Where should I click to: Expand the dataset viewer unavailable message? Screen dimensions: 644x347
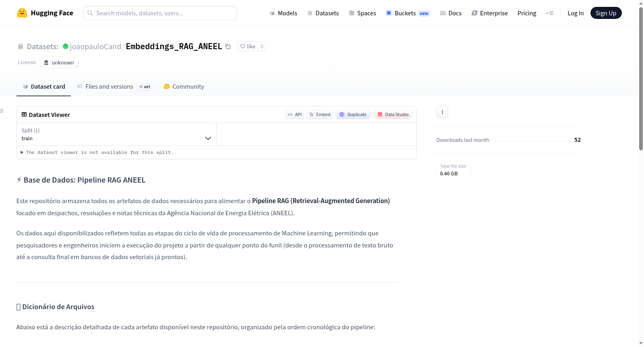[97, 152]
